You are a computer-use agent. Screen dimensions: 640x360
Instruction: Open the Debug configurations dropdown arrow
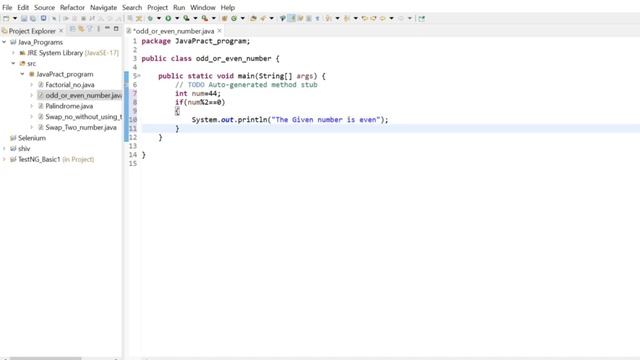click(159, 18)
